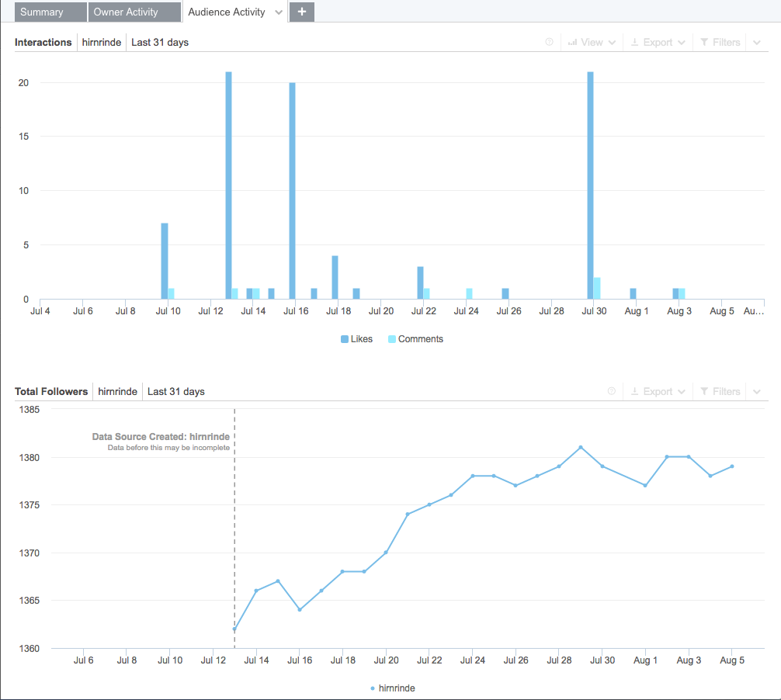Click the funnel icon in Total Followers header

click(704, 391)
